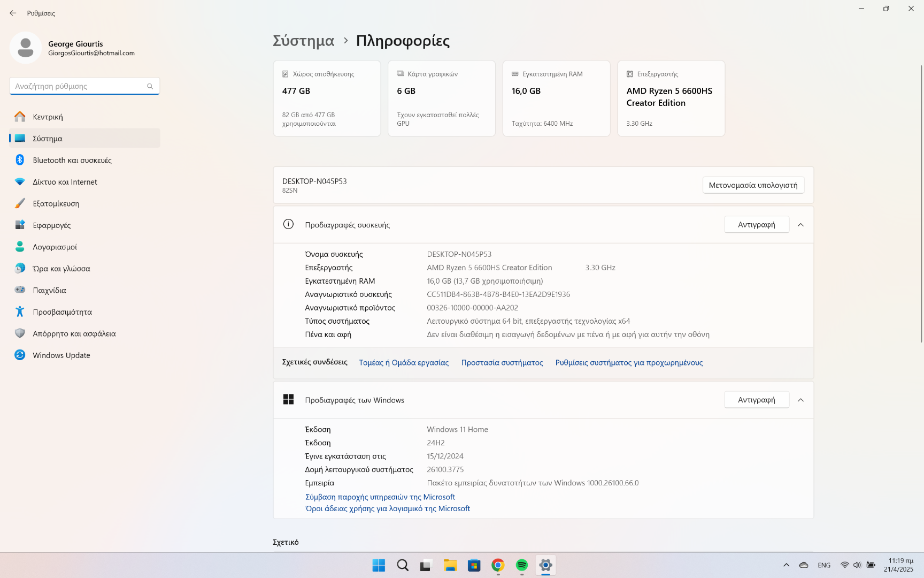Open Κεντρική home page
The image size is (924, 578).
pos(84,117)
